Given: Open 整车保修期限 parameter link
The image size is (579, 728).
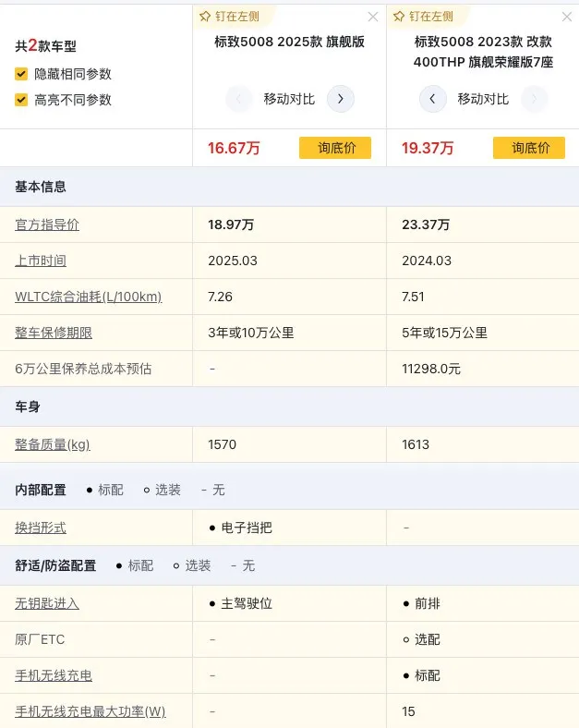Looking at the screenshot, I should pos(54,333).
